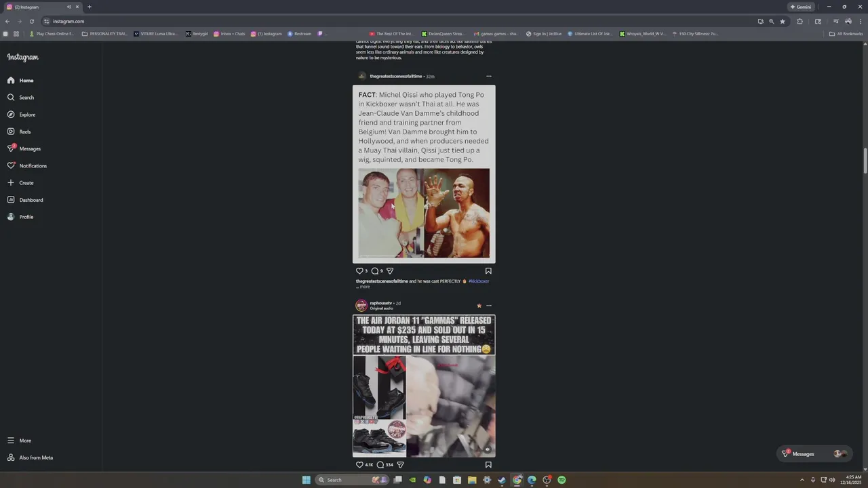
Task: Save the Kickboxer fact post
Action: coord(488,271)
